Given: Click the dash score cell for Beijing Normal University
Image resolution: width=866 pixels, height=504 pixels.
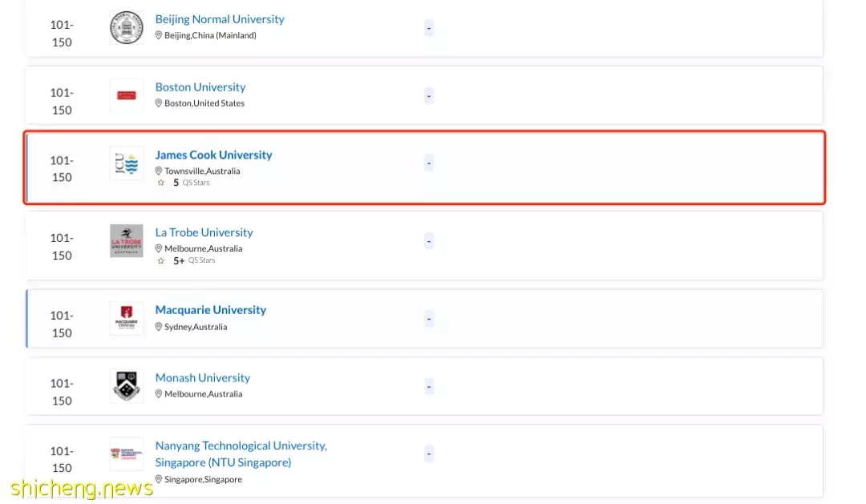Looking at the screenshot, I should [x=428, y=27].
